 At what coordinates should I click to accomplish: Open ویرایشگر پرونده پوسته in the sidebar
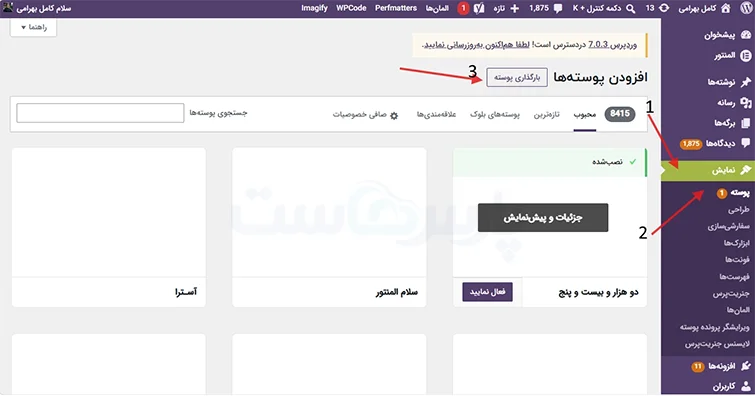coord(715,327)
